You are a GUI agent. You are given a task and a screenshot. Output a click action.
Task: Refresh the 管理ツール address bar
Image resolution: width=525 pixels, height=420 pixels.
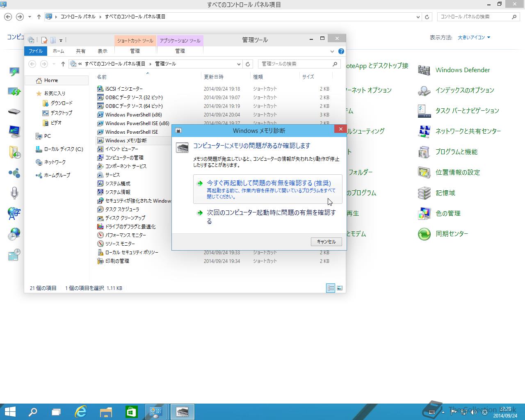tap(248, 64)
